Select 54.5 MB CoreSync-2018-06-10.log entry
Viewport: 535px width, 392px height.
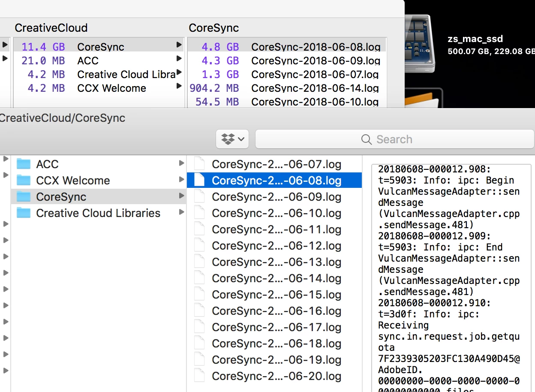(x=286, y=102)
